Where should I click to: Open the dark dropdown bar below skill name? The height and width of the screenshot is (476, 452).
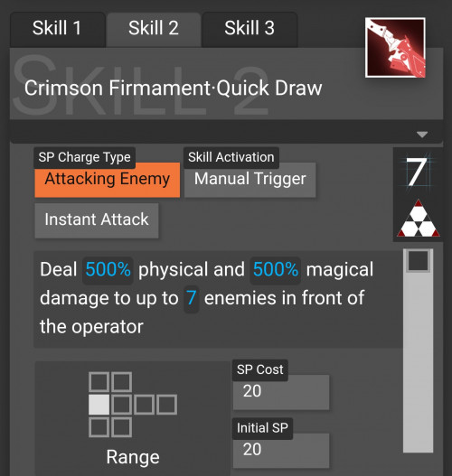[226, 132]
